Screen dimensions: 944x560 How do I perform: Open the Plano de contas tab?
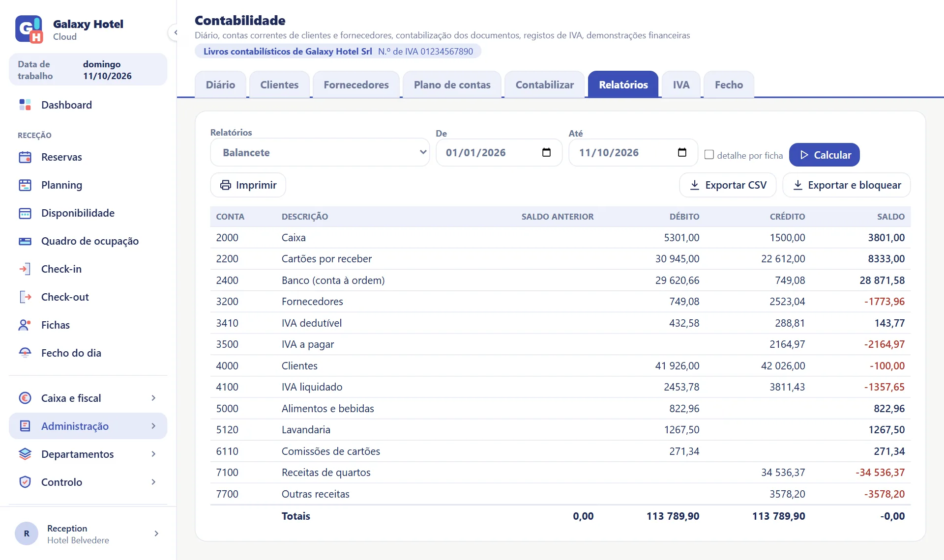click(x=452, y=84)
